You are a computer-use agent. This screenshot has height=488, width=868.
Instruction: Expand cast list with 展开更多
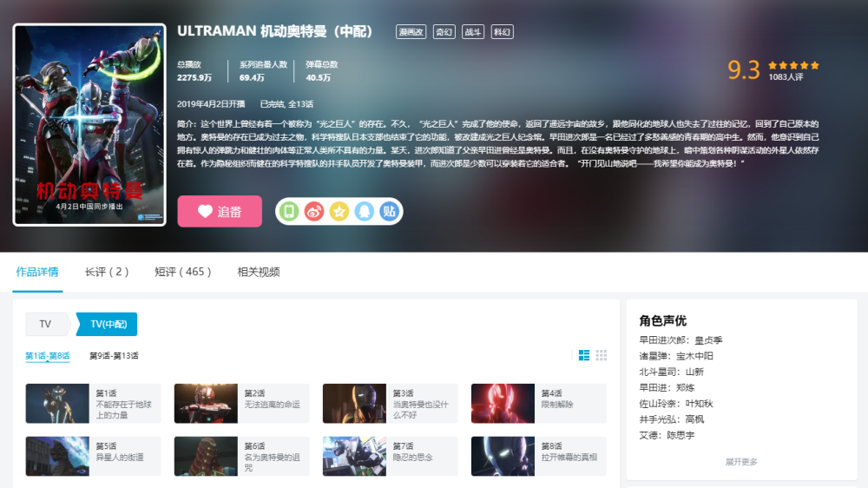(x=741, y=461)
